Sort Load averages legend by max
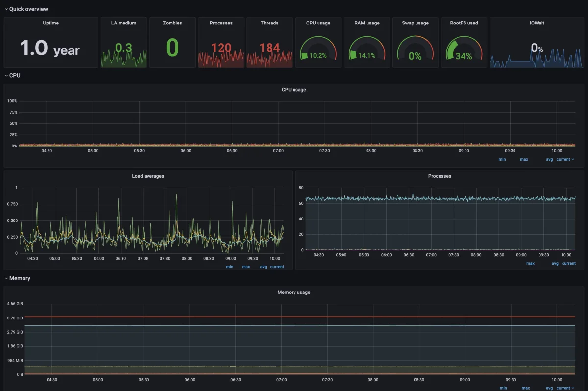The width and height of the screenshot is (588, 391). [x=245, y=267]
